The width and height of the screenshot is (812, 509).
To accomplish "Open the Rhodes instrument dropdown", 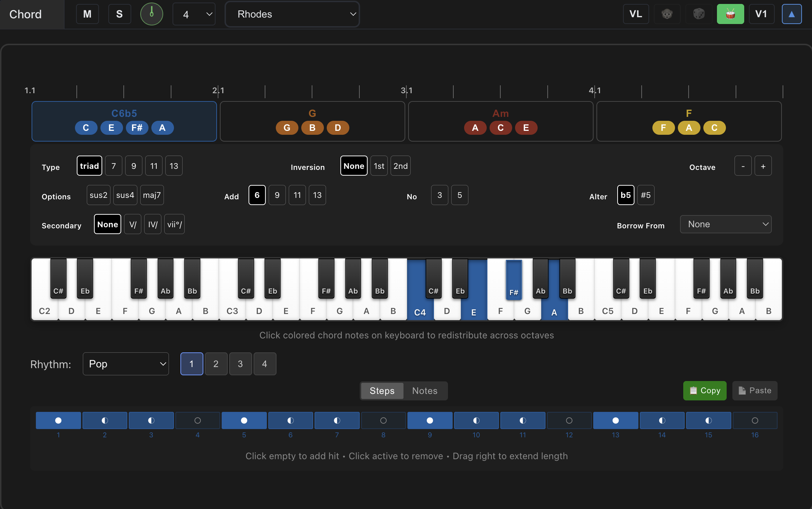I will point(292,14).
